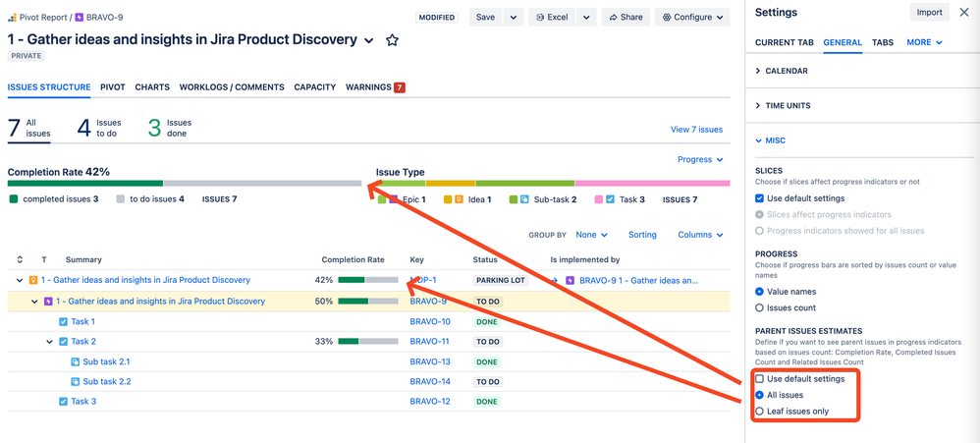Click the task icon beside Task 1
980x443 pixels.
[63, 322]
